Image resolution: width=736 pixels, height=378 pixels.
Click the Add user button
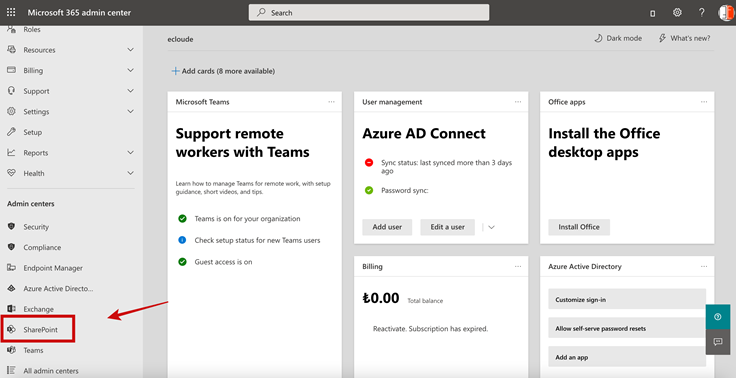pos(387,227)
